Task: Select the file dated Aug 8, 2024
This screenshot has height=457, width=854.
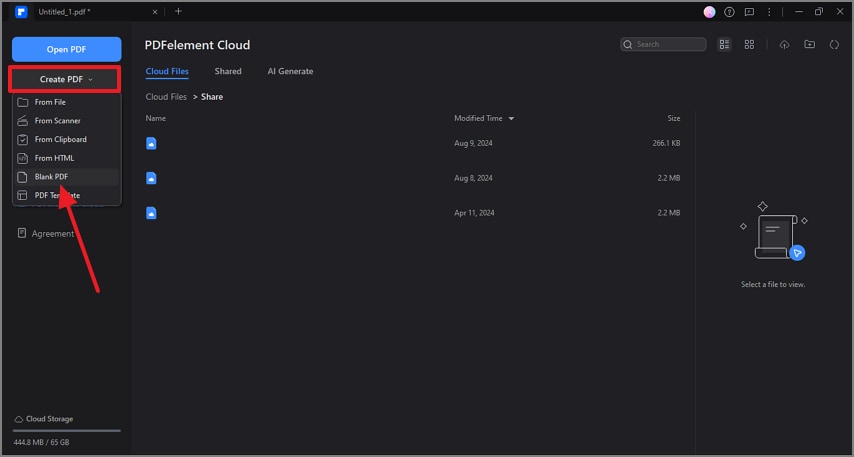Action: [413, 178]
